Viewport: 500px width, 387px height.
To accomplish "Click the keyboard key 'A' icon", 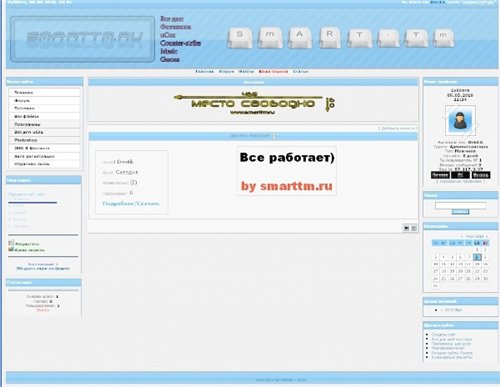I will (x=300, y=37).
